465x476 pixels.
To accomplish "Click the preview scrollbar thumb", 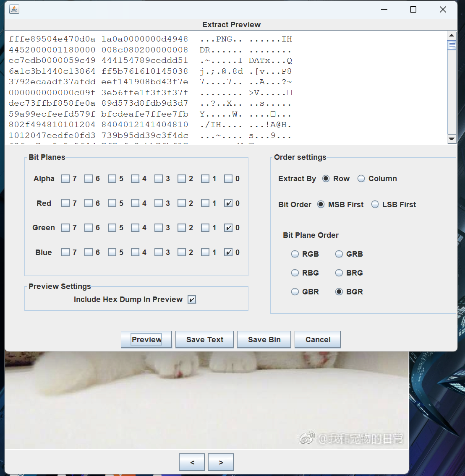I will point(452,45).
